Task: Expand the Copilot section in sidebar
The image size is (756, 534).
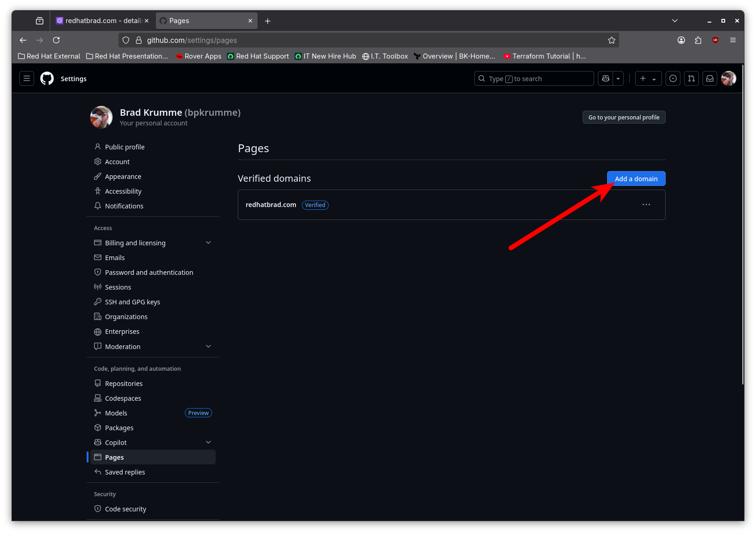Action: click(x=153, y=442)
